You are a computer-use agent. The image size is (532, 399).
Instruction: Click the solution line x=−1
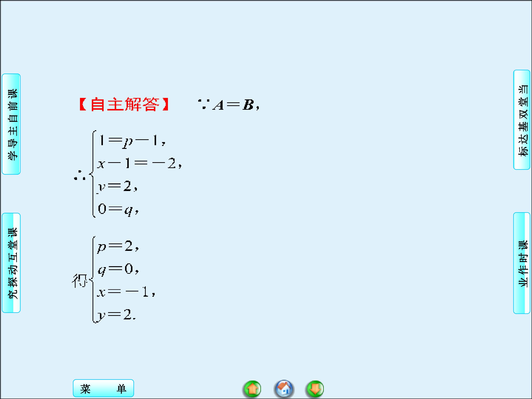point(126,292)
